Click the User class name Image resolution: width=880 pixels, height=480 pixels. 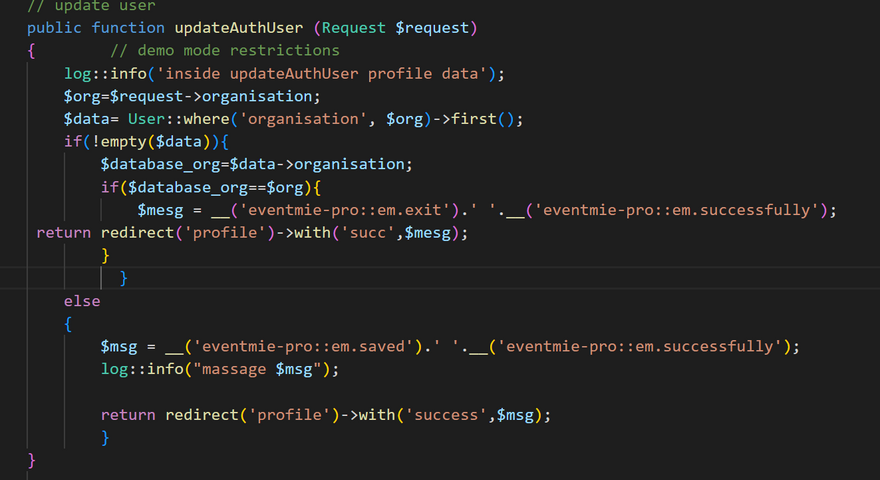click(146, 119)
